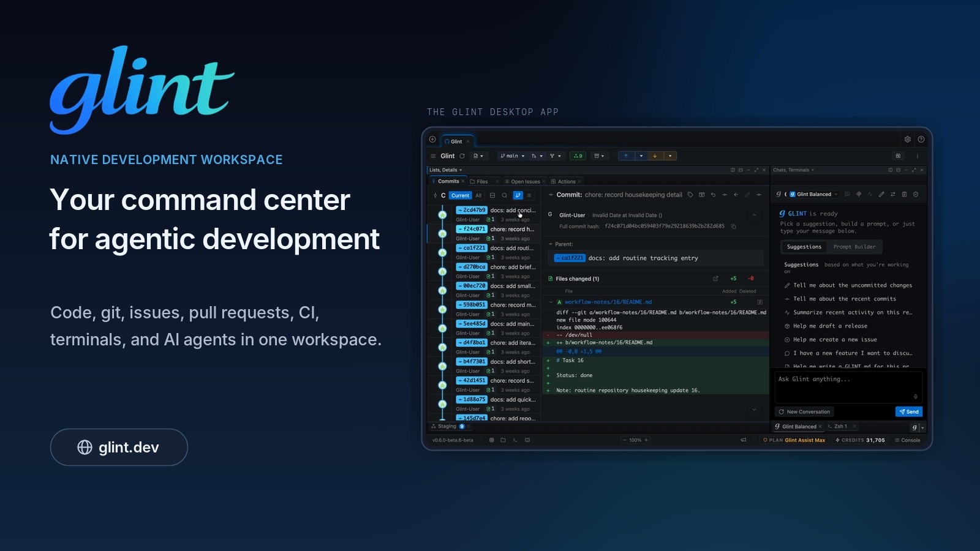Open the fork/merge dropdown
This screenshot has height=551, width=980.
[556, 156]
